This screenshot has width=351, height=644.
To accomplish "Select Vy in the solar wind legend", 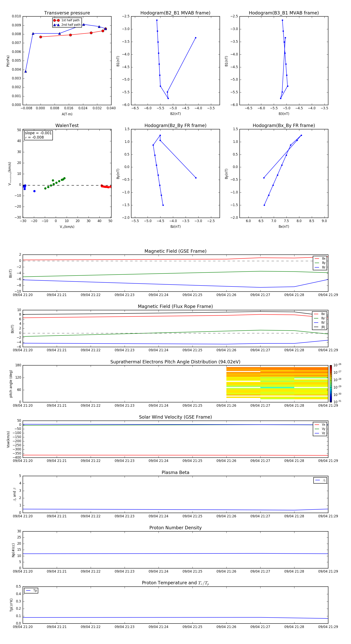I will (320, 429).
